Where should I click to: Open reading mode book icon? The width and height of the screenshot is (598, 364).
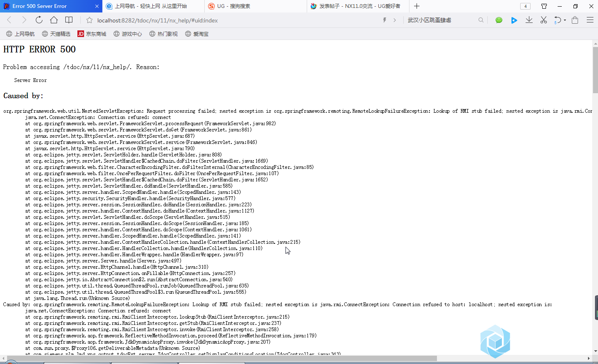[69, 20]
